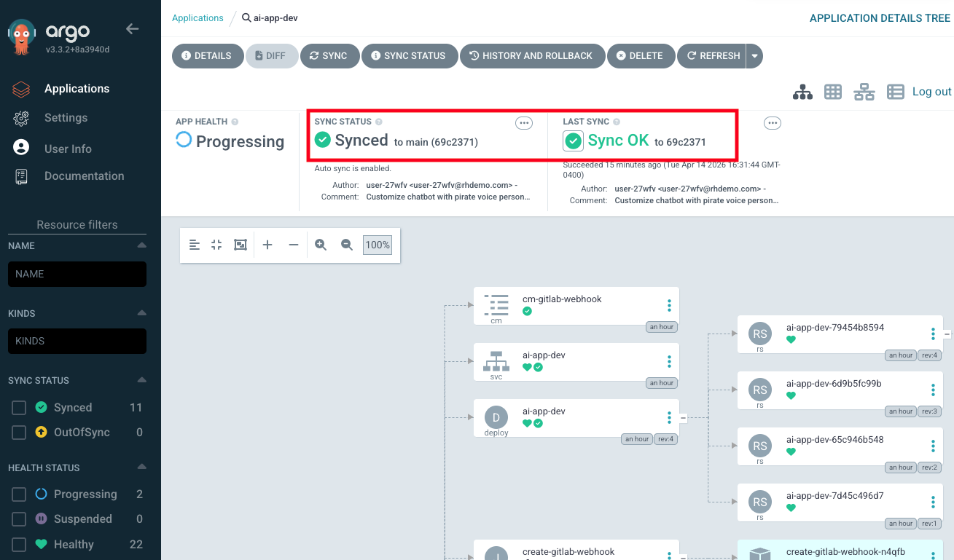Open Settings in the sidebar

coord(66,118)
